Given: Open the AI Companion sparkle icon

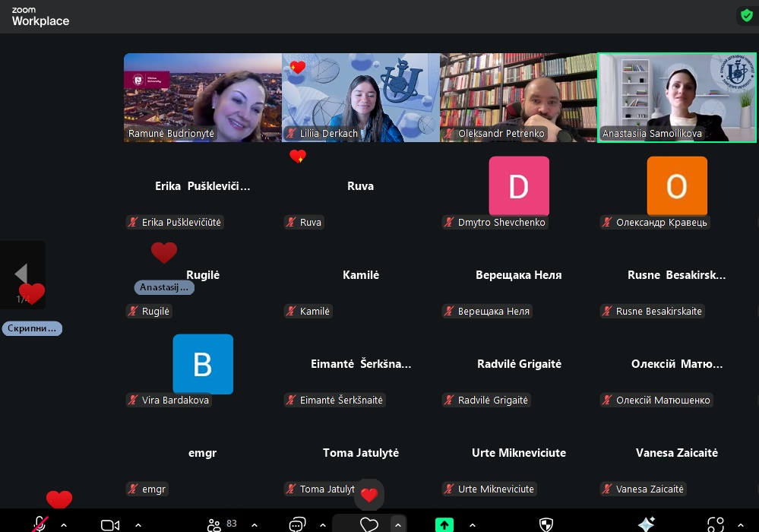Looking at the screenshot, I should coord(647,524).
